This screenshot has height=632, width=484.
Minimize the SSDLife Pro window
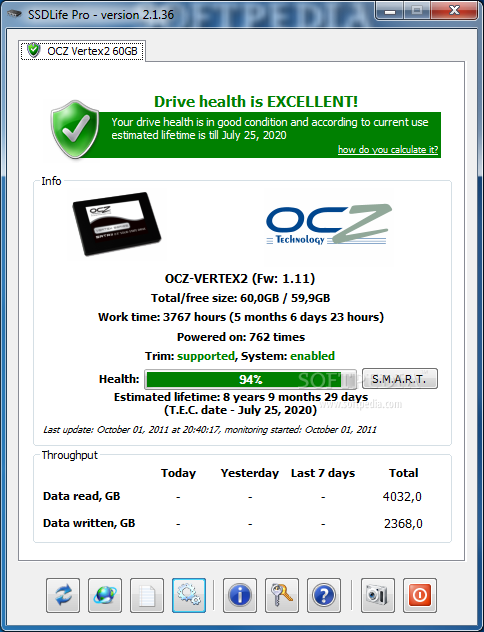click(390, 11)
